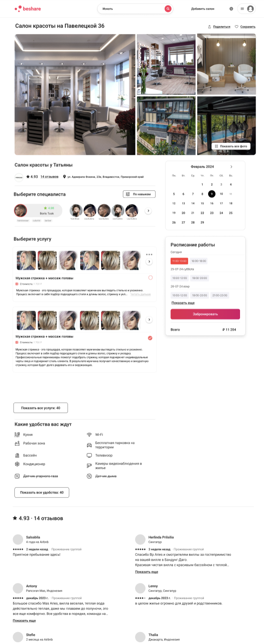This screenshot has height=644, width=264.
Task: Click Показать все услуги: 40 button
Action: (41, 408)
